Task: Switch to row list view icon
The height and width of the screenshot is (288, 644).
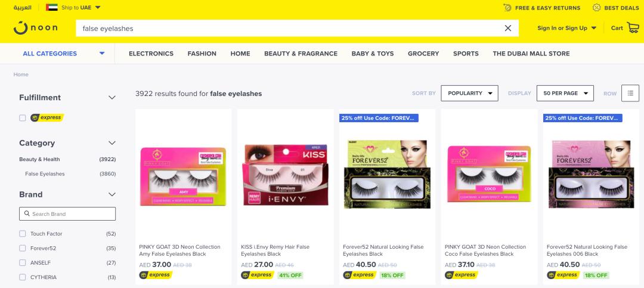Action: (630, 93)
